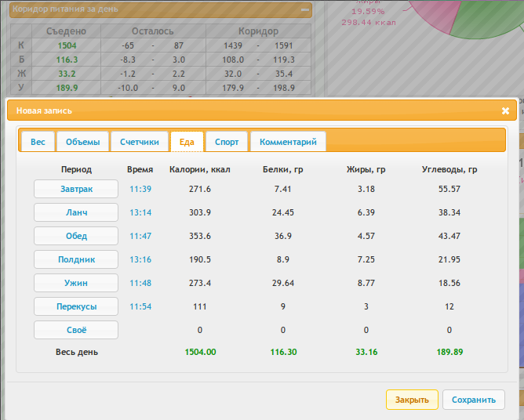Click the Ужин calories value 273.4
This screenshot has height=420, width=524.
200,283
